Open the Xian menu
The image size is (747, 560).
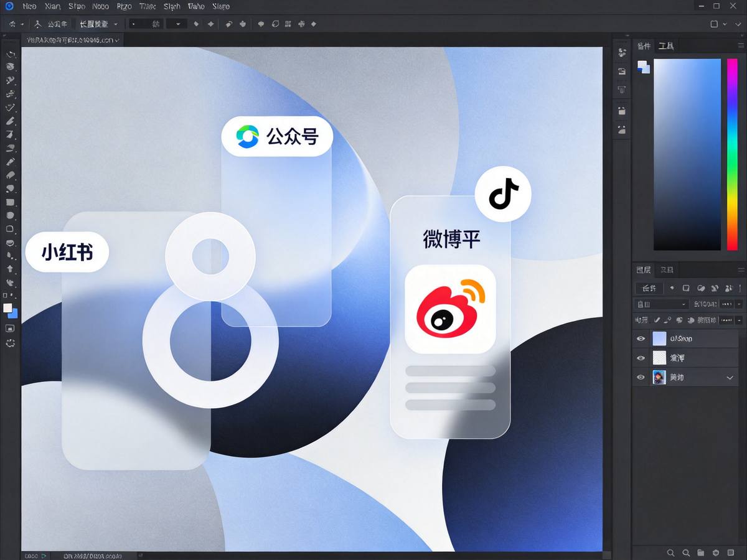pyautogui.click(x=53, y=6)
